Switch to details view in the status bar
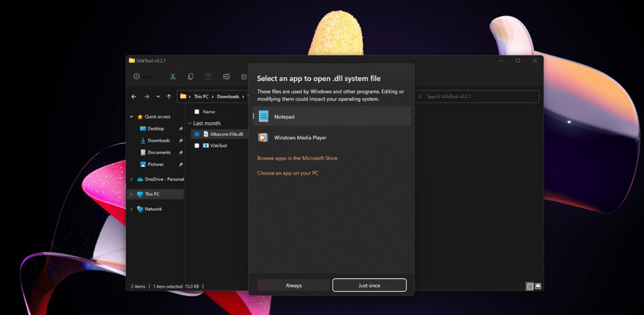 (x=529, y=286)
